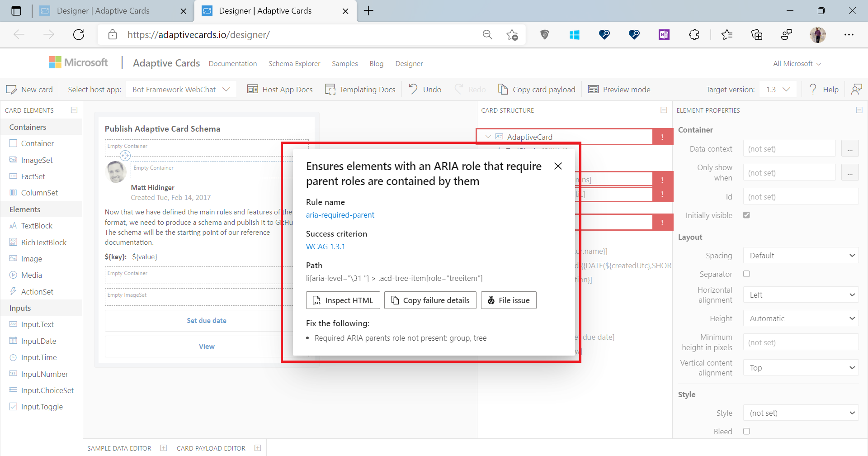This screenshot has height=456, width=868.
Task: Collapse the AdaptiveCard tree node
Action: (487, 137)
